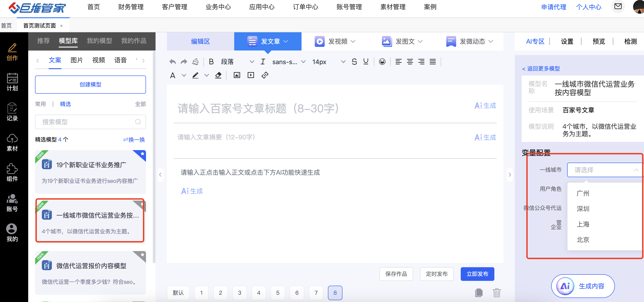Open the 财务管理 top menu item
This screenshot has height=302, width=644.
point(131,7)
